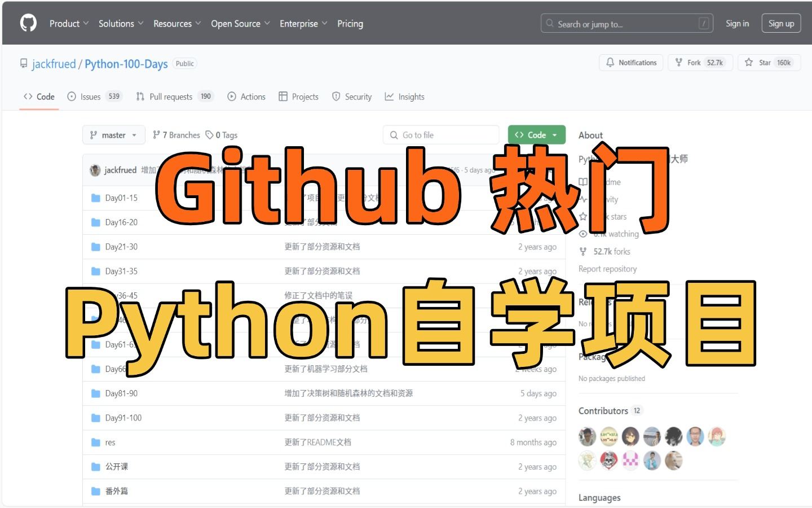Open the Insights tab
The height and width of the screenshot is (508, 812).
click(x=404, y=97)
